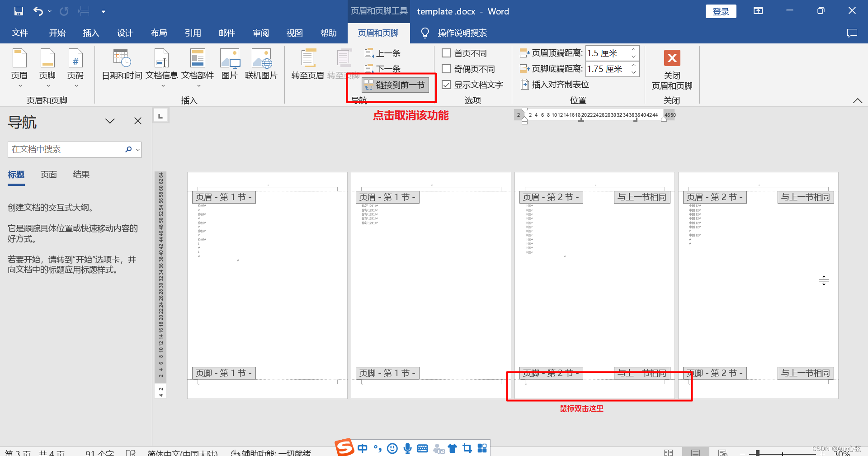Toggle 链接到前一节 link to previous
868x456 pixels.
395,85
